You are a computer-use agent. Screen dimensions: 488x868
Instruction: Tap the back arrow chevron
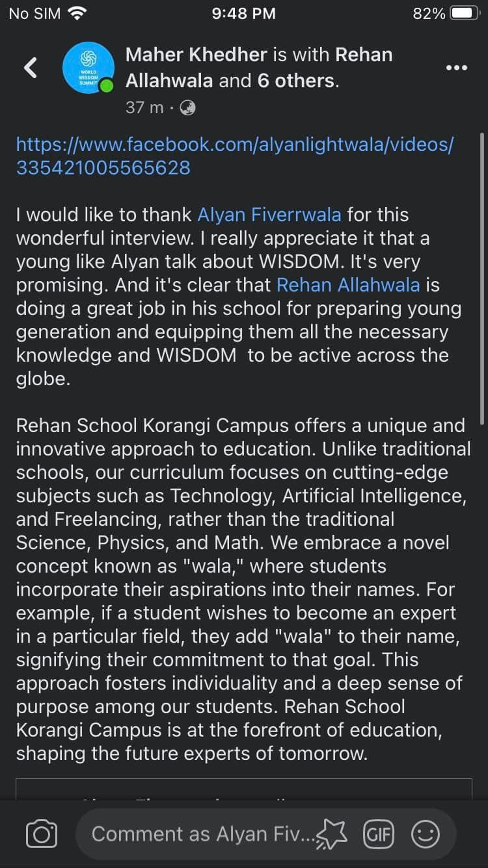(31, 67)
